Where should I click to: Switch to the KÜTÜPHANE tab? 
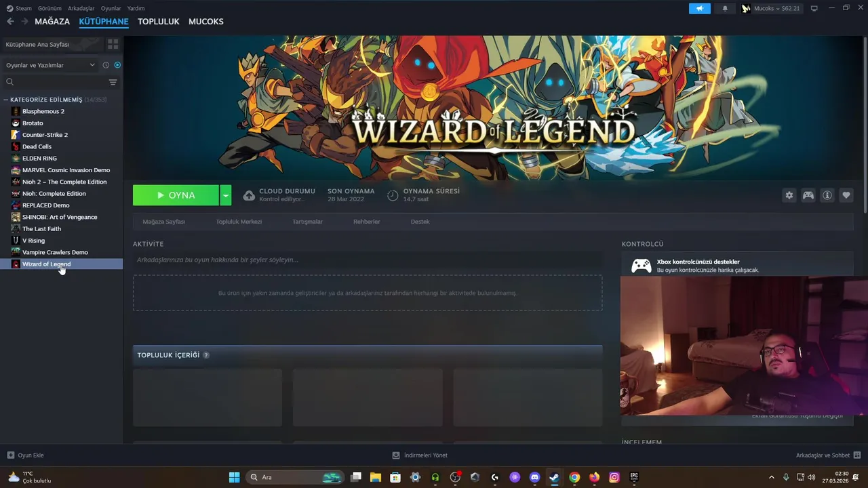(104, 22)
